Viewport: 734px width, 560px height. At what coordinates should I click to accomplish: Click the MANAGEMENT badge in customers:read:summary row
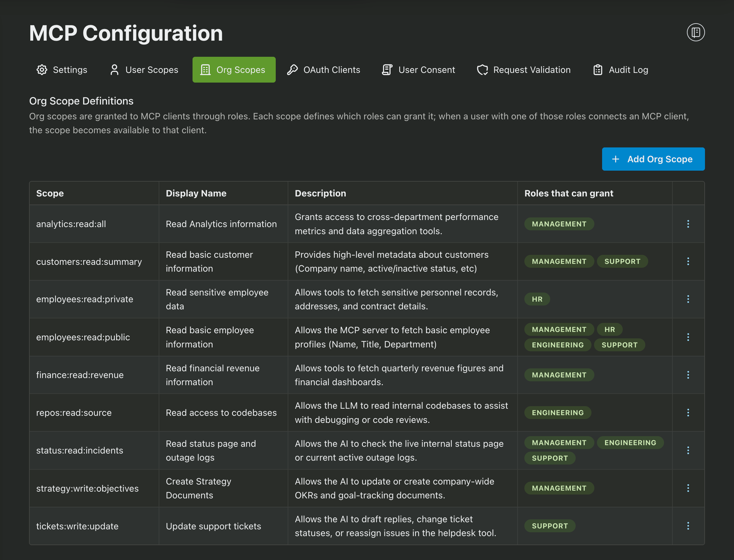559,261
